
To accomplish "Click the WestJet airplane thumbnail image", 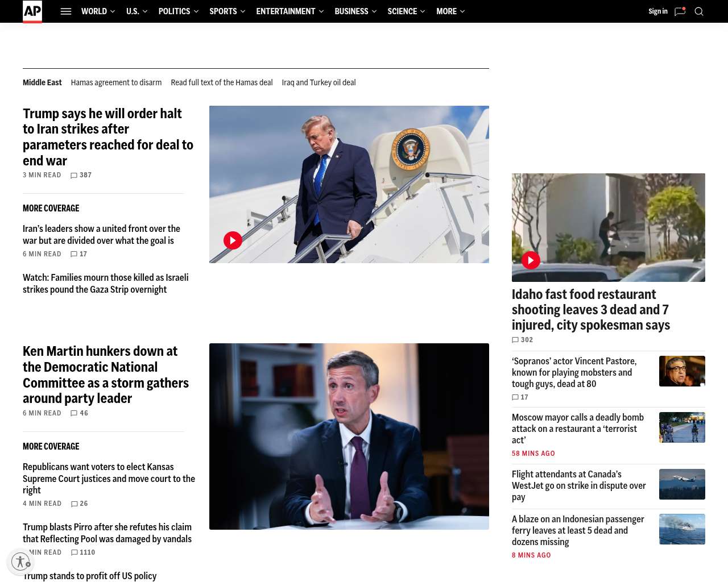I will pos(682,484).
